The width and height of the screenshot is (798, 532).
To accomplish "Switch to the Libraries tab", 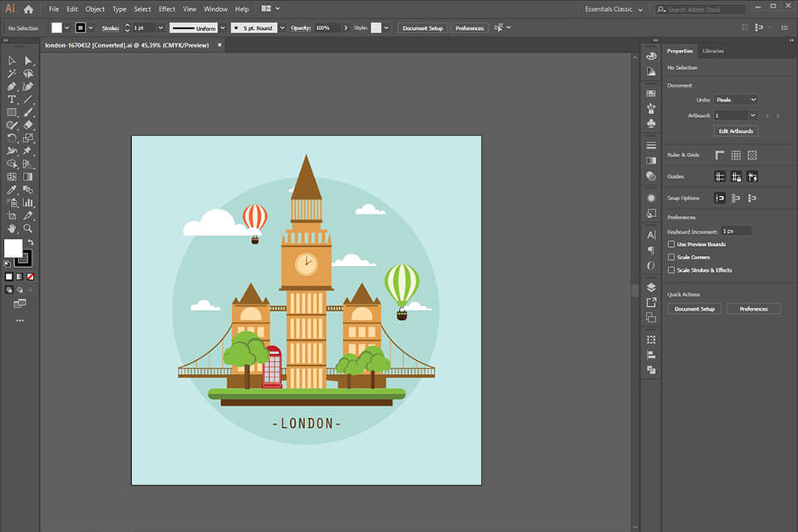I will [x=712, y=51].
